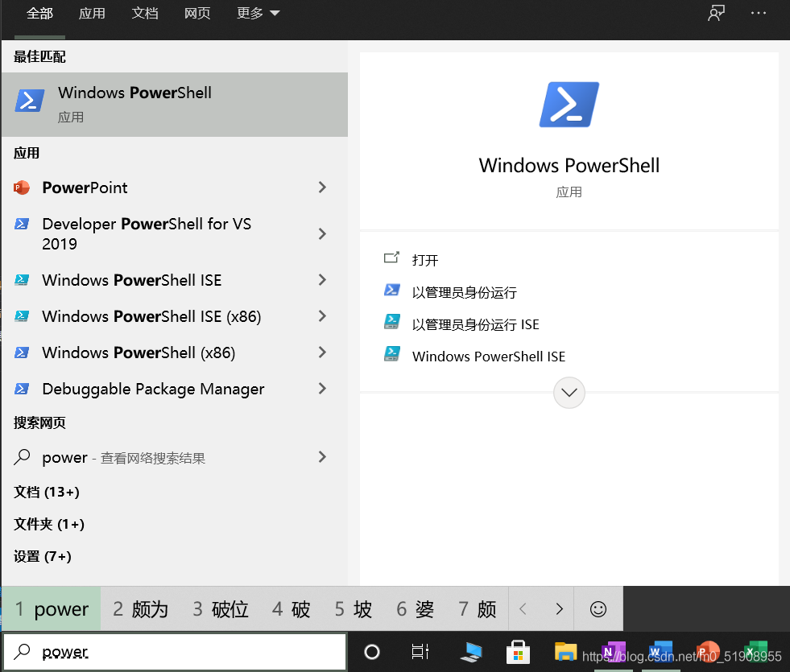Click the search magnifier in the search box
790x672 pixels.
22,652
